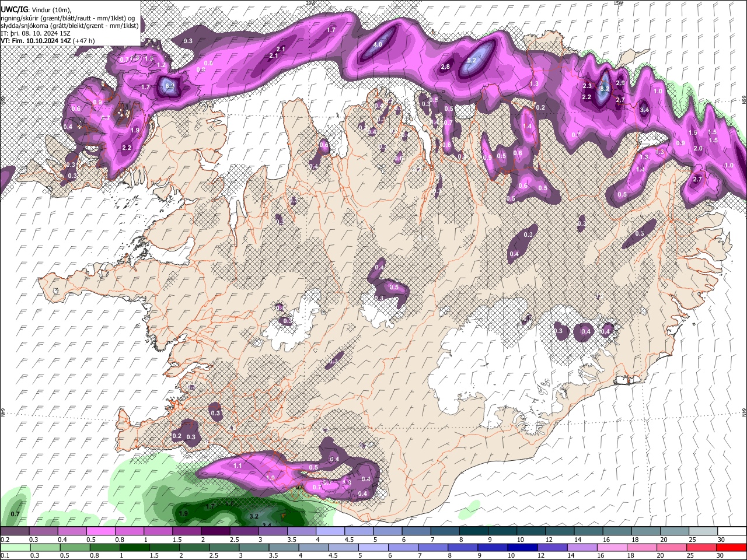Click the "UWC/IG: Vindur (10m)" title line
747x560 pixels.
click(x=36, y=9)
